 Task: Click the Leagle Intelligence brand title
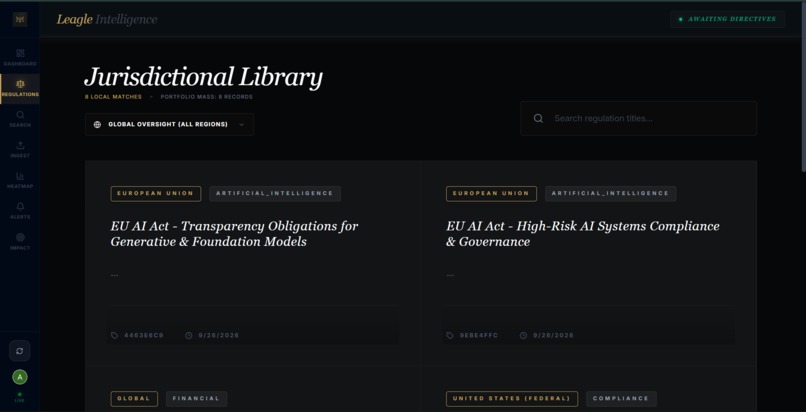tap(107, 20)
